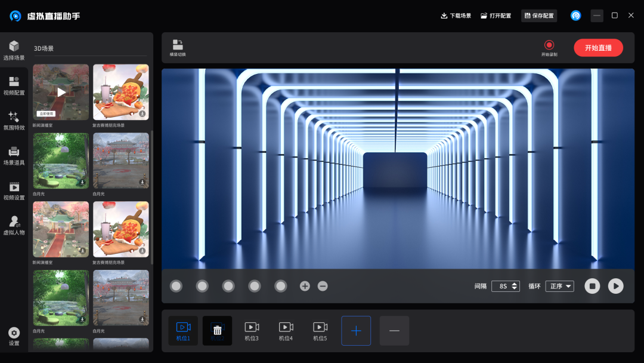This screenshot has width=644, height=363.
Task: Click the play overlay on the first 新闻演播室 thumbnail
Action: point(61,92)
